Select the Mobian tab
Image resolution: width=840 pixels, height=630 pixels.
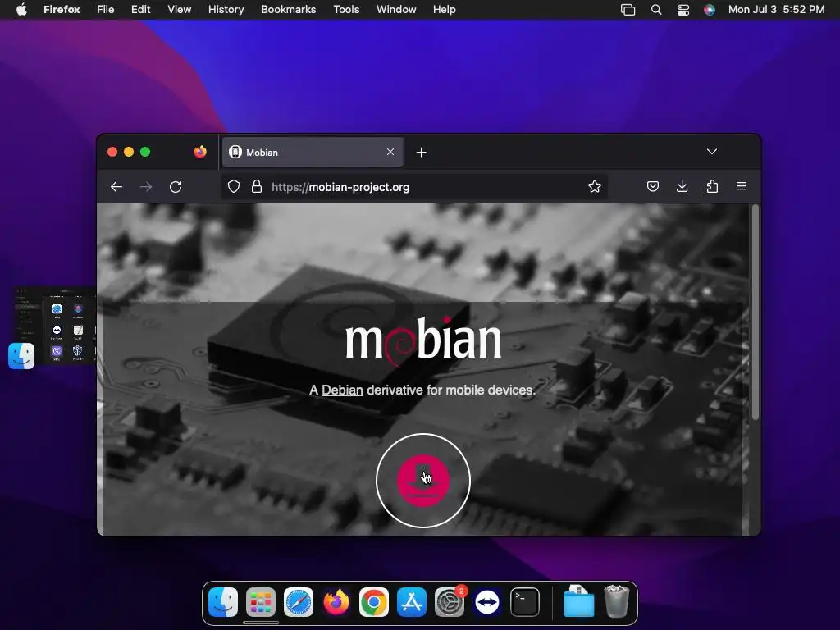[x=313, y=152]
